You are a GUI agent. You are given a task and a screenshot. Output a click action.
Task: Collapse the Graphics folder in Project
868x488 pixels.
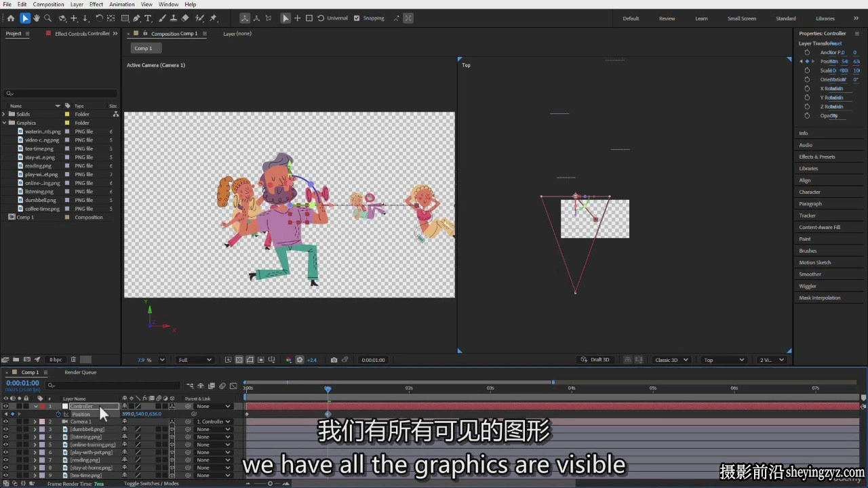pyautogui.click(x=4, y=123)
